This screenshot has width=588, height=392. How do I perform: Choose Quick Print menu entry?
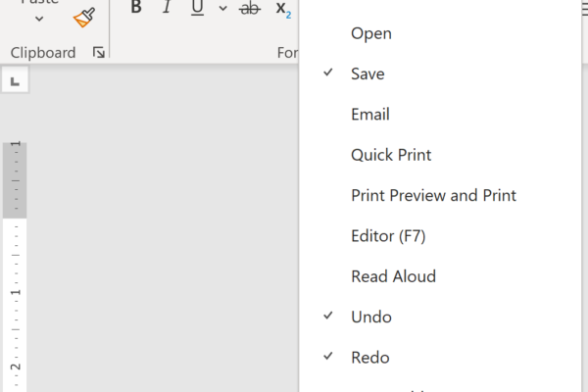(440, 155)
